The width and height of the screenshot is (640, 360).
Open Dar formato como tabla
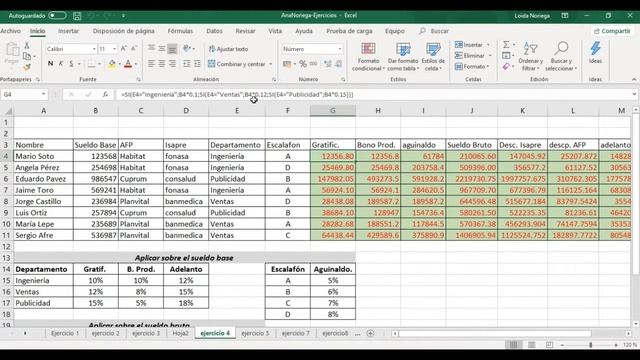[x=403, y=57]
